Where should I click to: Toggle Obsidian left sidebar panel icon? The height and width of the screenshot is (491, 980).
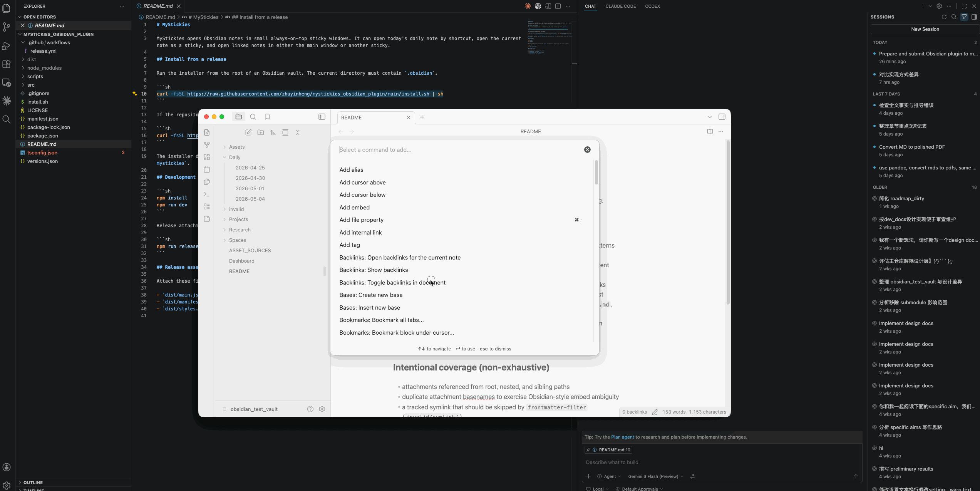pos(322,117)
